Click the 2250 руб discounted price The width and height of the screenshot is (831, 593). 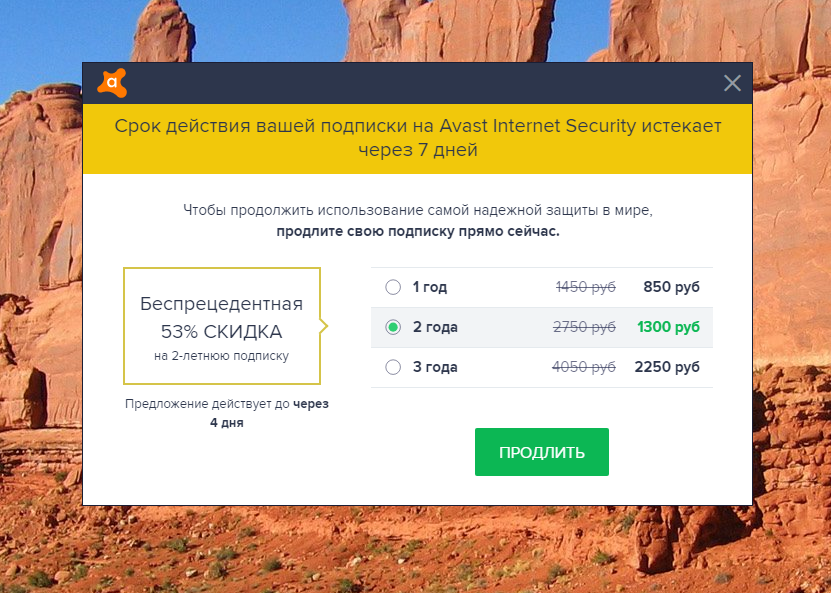click(x=667, y=367)
